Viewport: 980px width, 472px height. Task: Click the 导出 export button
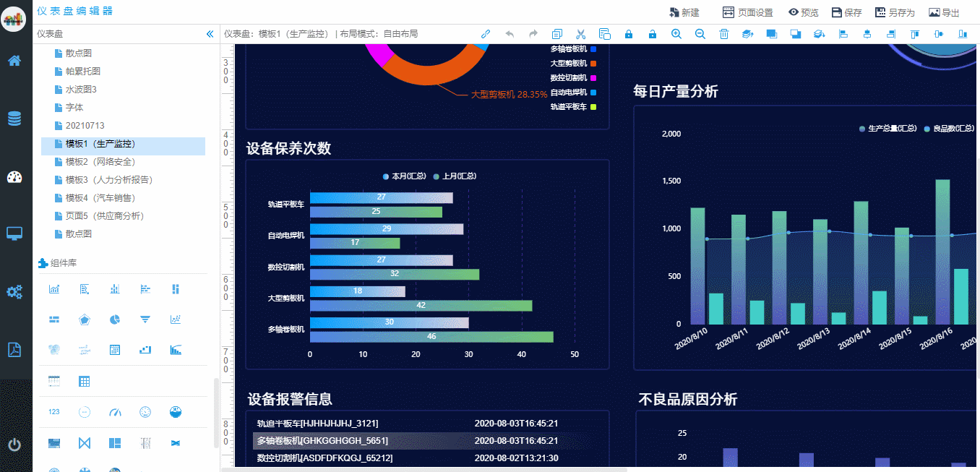click(944, 12)
